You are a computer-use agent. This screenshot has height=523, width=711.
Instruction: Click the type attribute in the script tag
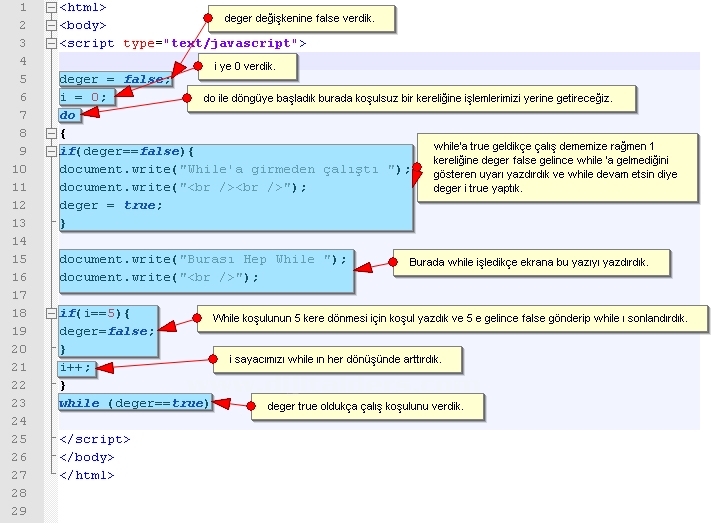[x=139, y=44]
